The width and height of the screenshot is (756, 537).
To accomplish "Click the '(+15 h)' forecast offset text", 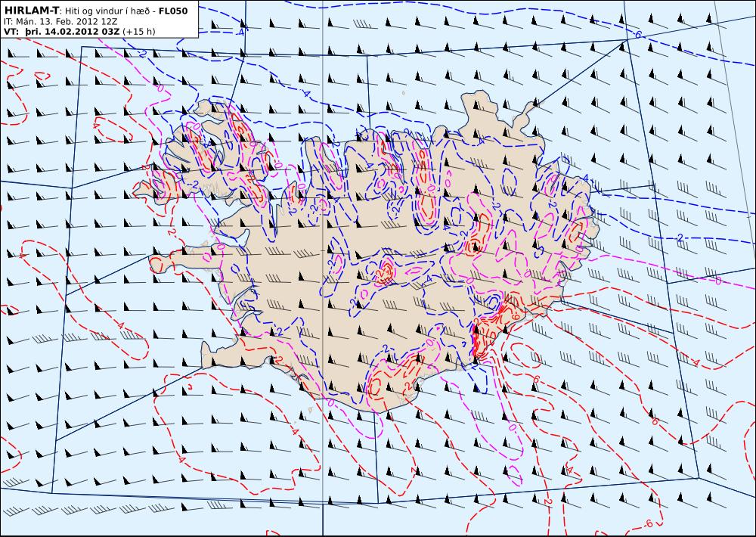I will [x=139, y=32].
